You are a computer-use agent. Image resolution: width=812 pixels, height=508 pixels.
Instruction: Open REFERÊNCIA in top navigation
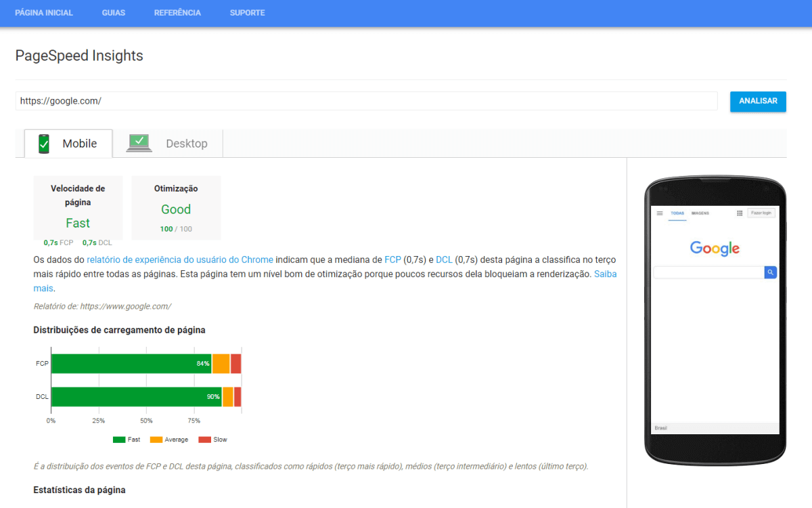coord(177,13)
